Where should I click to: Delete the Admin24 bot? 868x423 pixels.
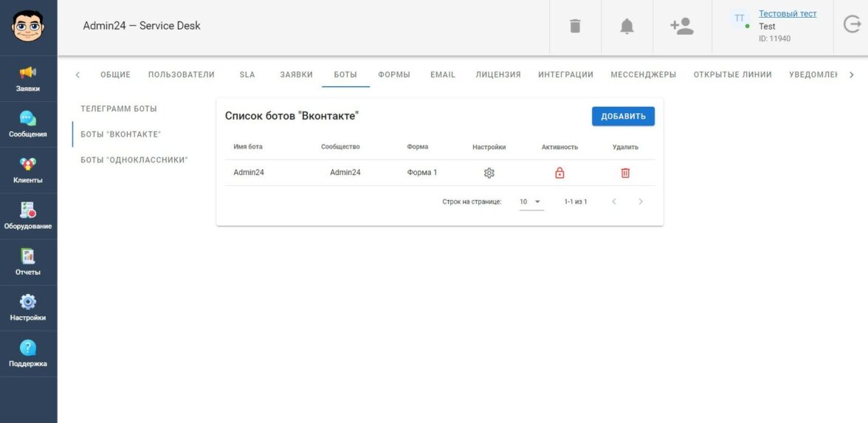click(x=625, y=173)
